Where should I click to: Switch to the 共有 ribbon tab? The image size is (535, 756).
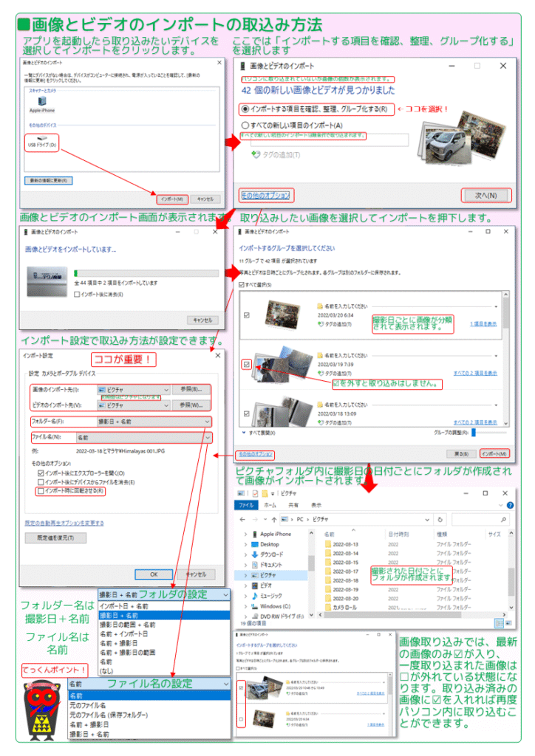click(293, 505)
